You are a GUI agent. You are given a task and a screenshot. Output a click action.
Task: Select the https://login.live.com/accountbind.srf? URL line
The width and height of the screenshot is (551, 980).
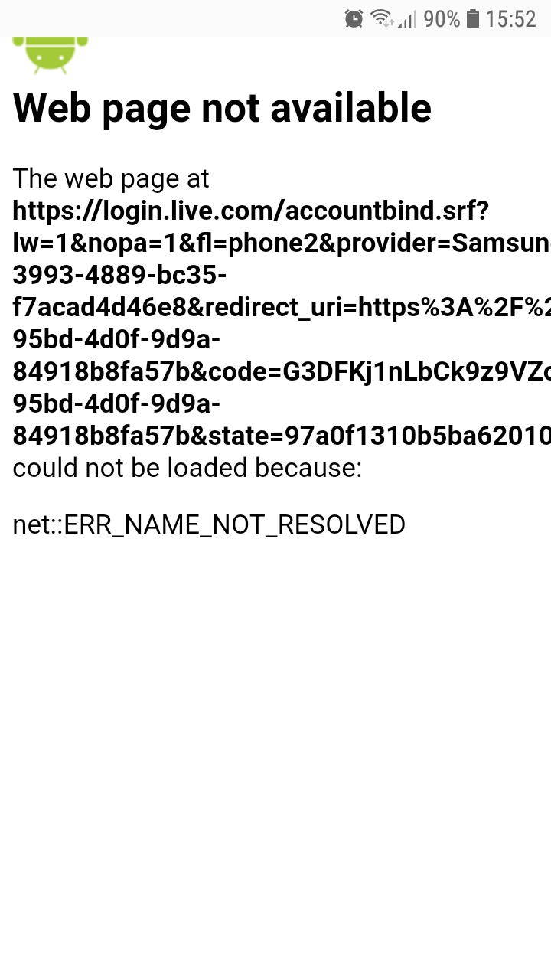tap(251, 211)
